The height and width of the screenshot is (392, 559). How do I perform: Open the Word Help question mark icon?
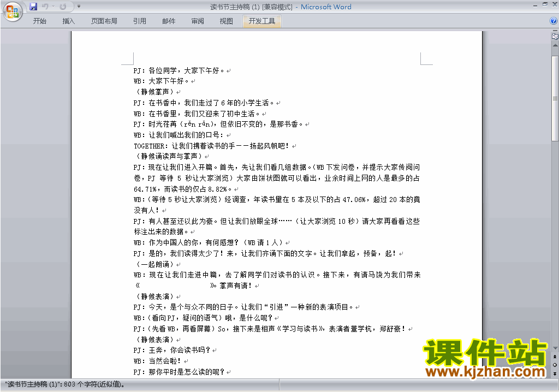click(554, 21)
